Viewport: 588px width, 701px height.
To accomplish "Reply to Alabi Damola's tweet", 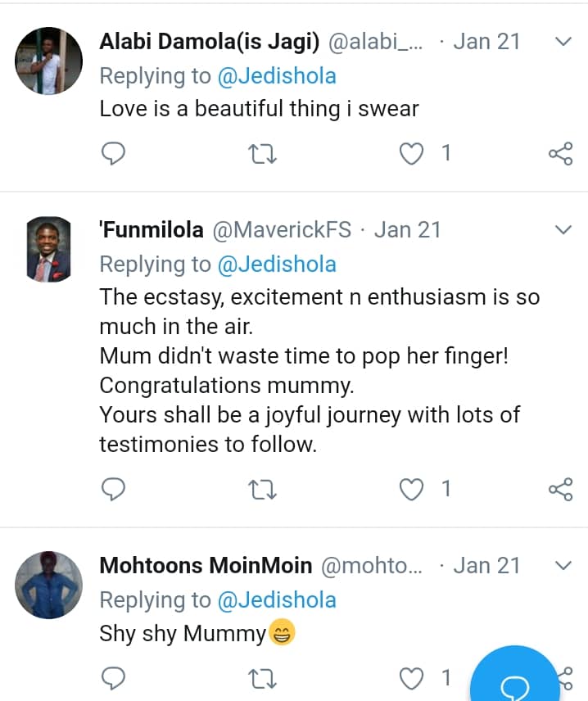I will [113, 153].
